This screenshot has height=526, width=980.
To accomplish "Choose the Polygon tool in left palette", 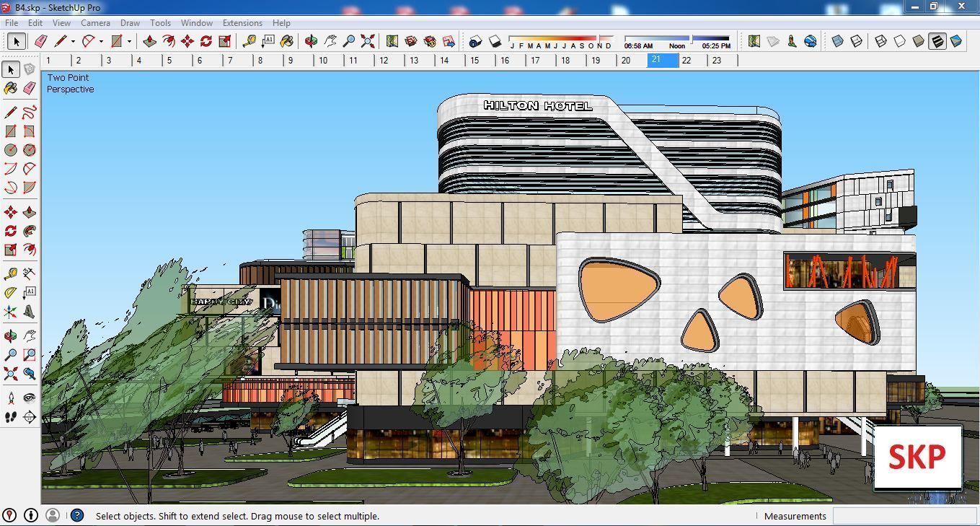I will coord(29,150).
